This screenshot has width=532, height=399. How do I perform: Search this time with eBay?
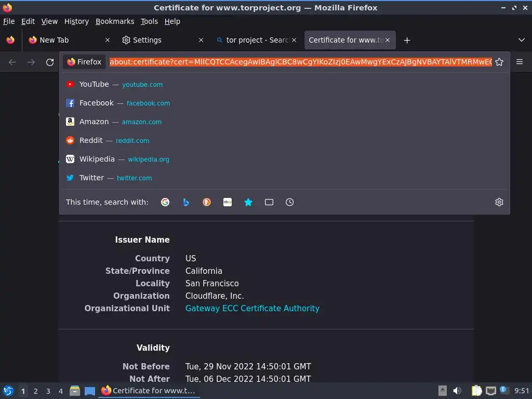tap(228, 202)
